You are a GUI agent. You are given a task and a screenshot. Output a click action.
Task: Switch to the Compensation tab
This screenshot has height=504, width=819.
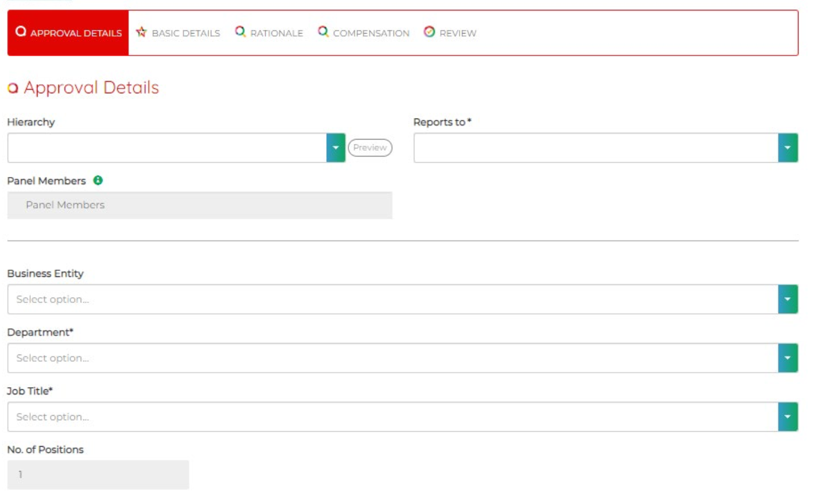(364, 33)
